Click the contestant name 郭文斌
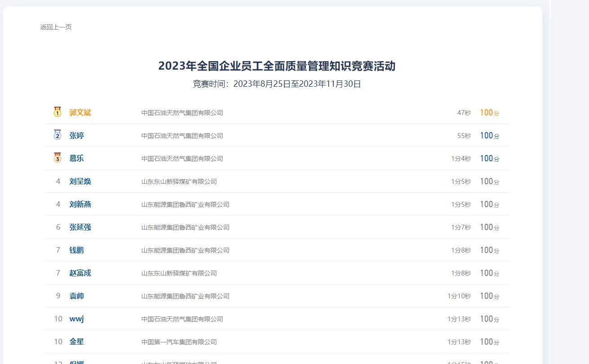The height and width of the screenshot is (364, 589). tap(80, 112)
